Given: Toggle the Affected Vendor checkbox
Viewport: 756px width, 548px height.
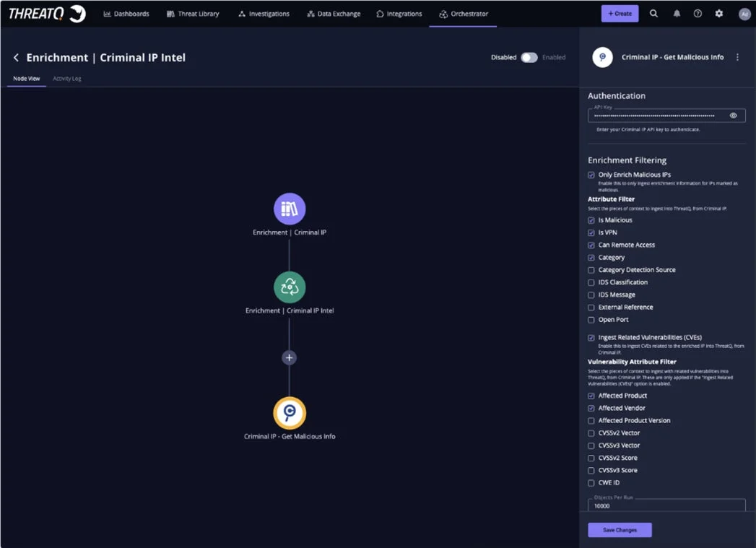Looking at the screenshot, I should [591, 408].
